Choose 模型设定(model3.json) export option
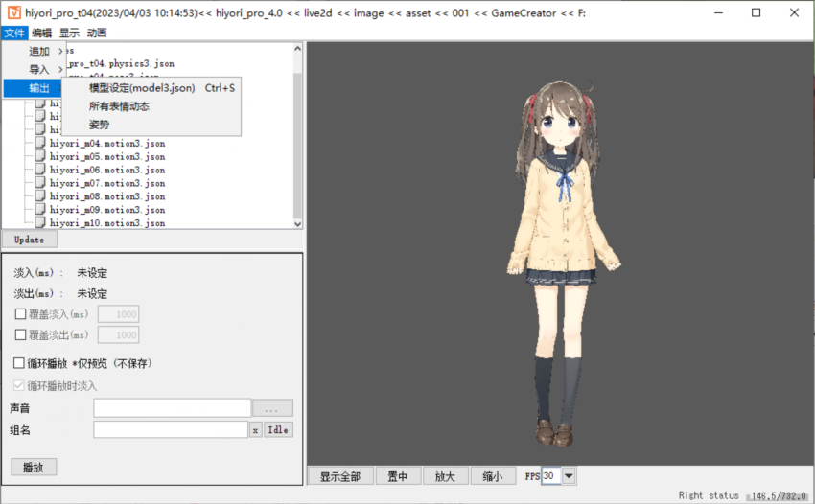This screenshot has height=504, width=815. (x=151, y=88)
